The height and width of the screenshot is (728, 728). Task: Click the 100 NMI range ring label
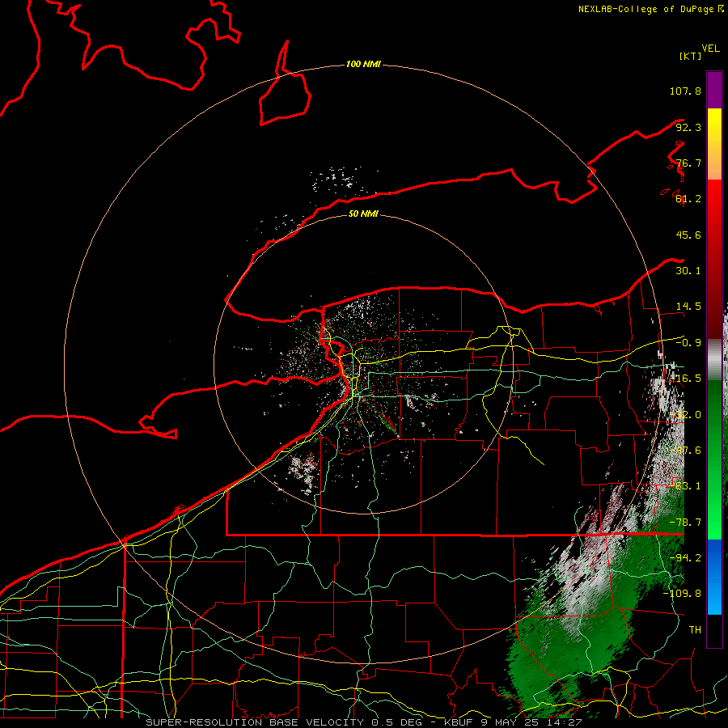[363, 64]
